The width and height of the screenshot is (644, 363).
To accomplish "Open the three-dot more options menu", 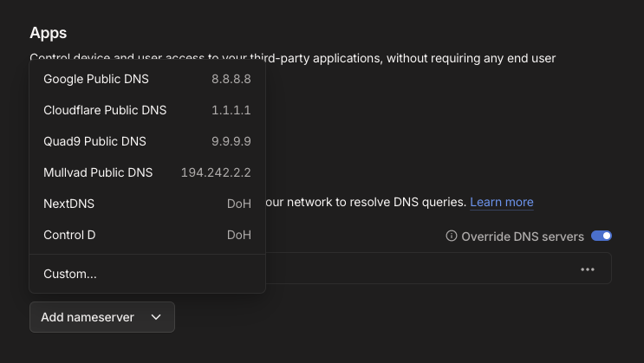I will click(x=588, y=269).
